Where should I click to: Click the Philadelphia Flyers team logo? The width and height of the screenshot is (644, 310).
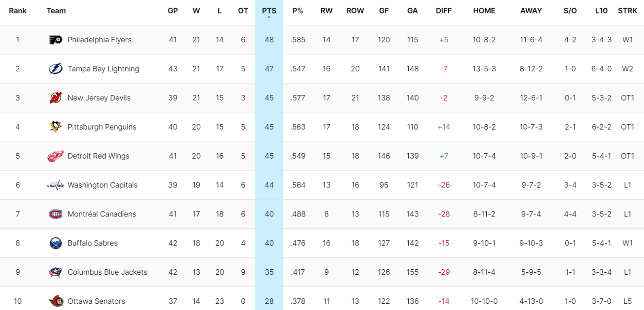pyautogui.click(x=55, y=40)
